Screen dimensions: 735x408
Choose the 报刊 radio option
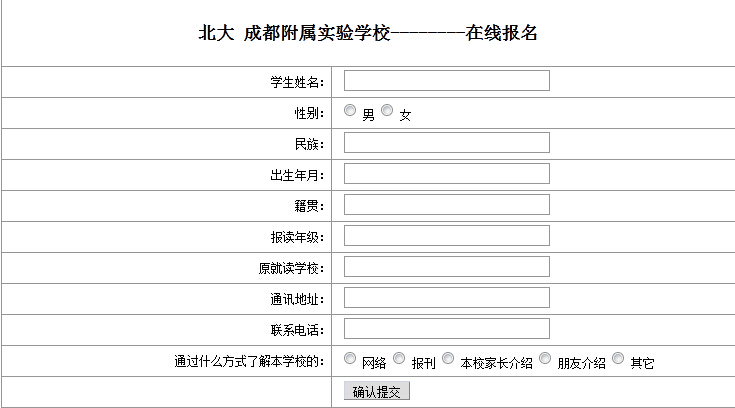[399, 358]
